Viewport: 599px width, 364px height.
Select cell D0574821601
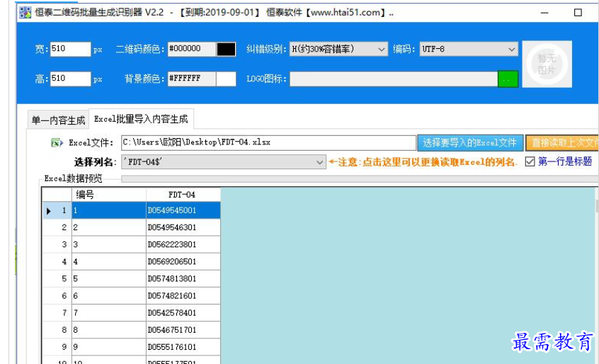pos(183,295)
